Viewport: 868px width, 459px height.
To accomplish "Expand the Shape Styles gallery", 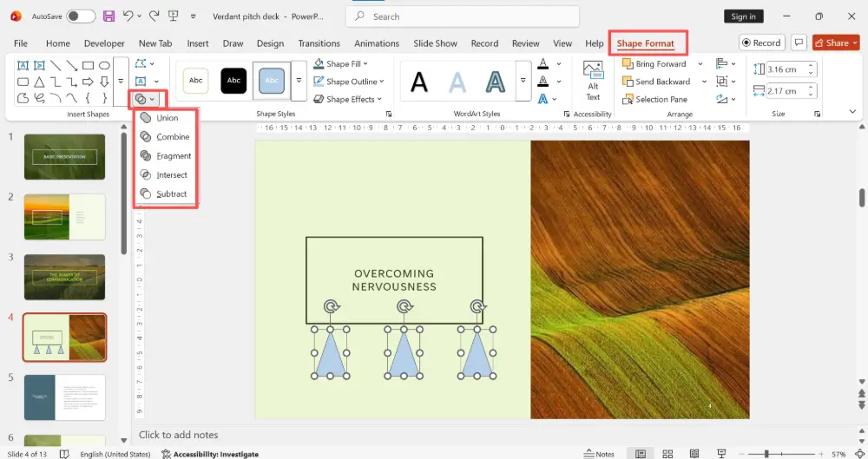I will [299, 81].
